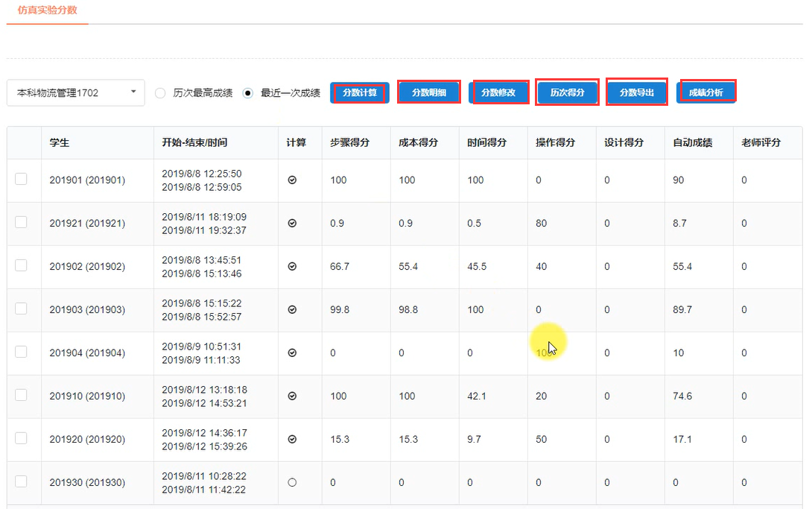Click the calculated check icon for student 201902
Viewport: 812px width, 509px height.
click(292, 266)
